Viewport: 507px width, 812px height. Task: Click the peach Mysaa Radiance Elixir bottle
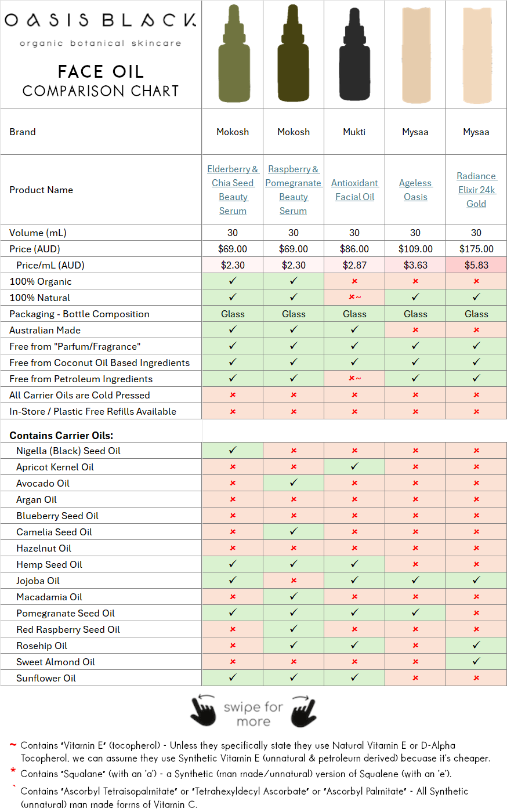[x=476, y=55]
